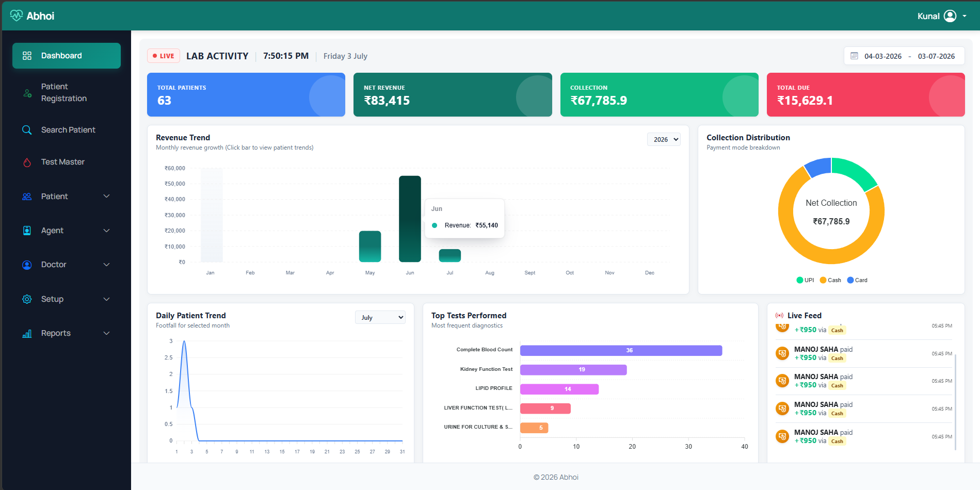Viewport: 980px width, 490px height.
Task: Click the calendar icon in date range
Action: (854, 56)
